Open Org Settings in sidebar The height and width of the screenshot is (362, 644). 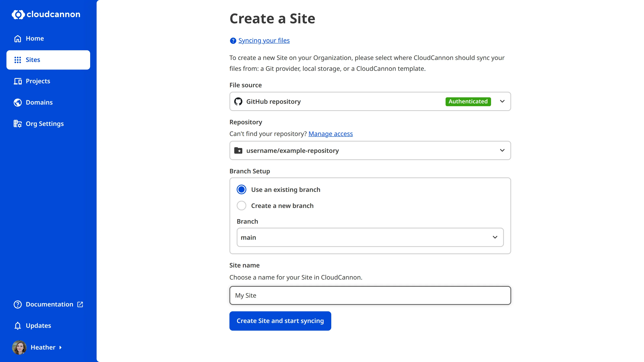coord(48,124)
